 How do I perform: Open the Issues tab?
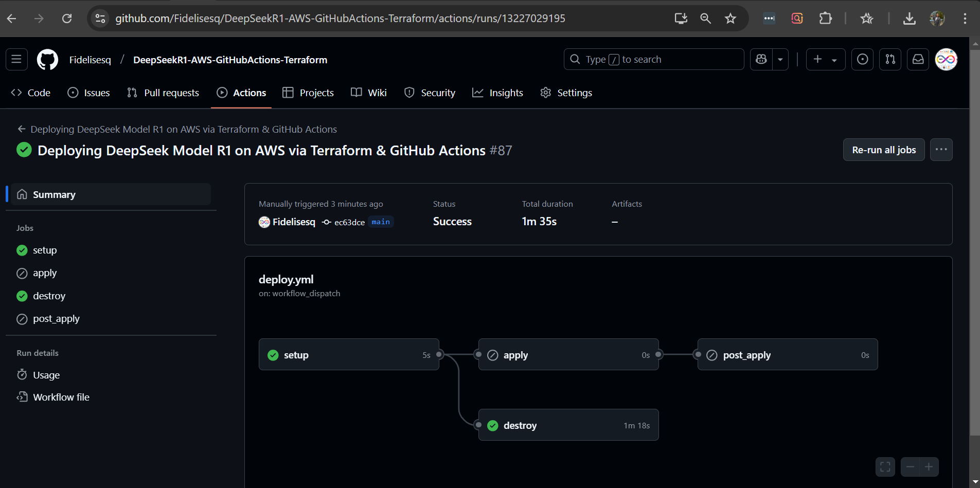[x=89, y=93]
